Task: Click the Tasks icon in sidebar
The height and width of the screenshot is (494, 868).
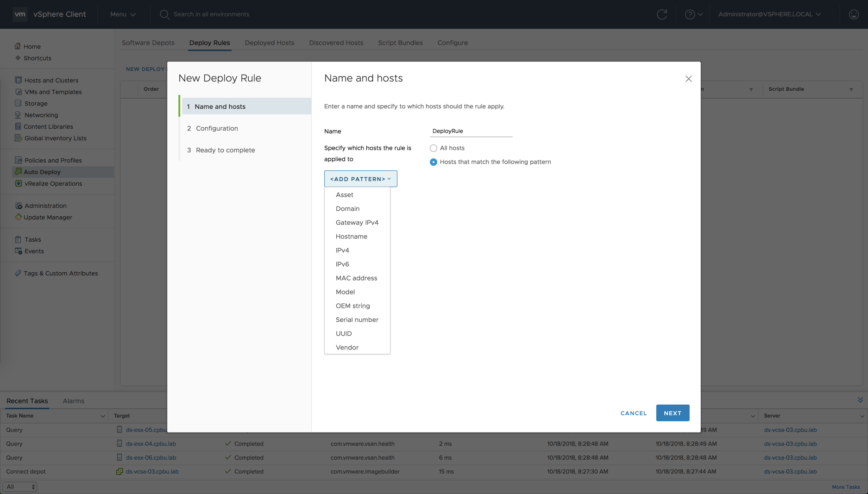Action: point(18,239)
